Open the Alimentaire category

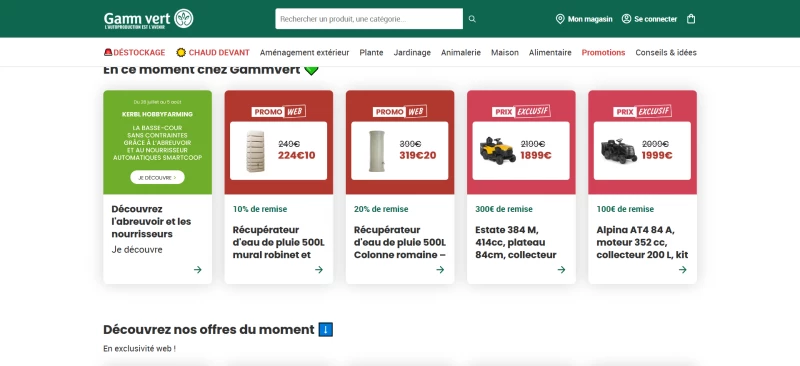(x=550, y=52)
